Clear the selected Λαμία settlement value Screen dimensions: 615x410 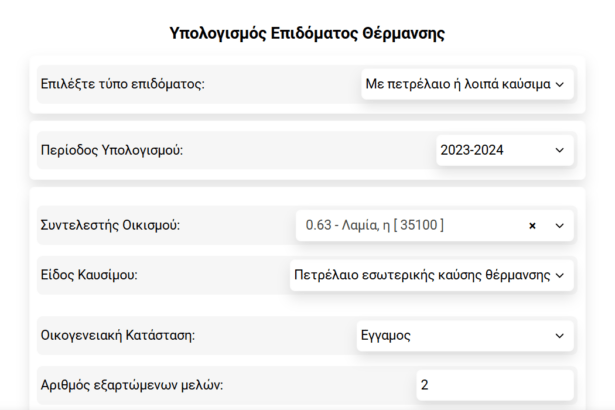click(532, 226)
